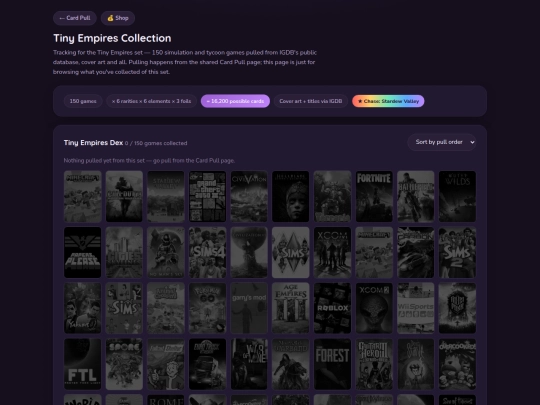Open the Spore game card
Viewport: 540px width, 405px height.
pyautogui.click(x=124, y=364)
